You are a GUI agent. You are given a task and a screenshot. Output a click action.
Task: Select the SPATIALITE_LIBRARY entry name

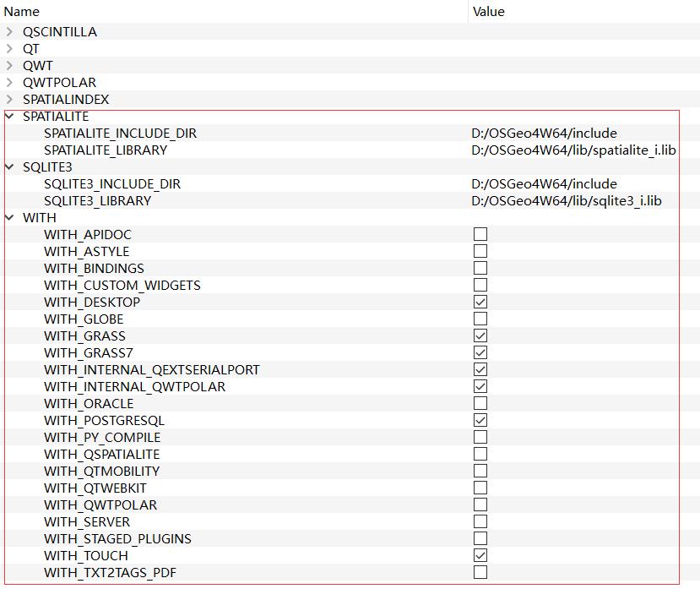point(106,150)
